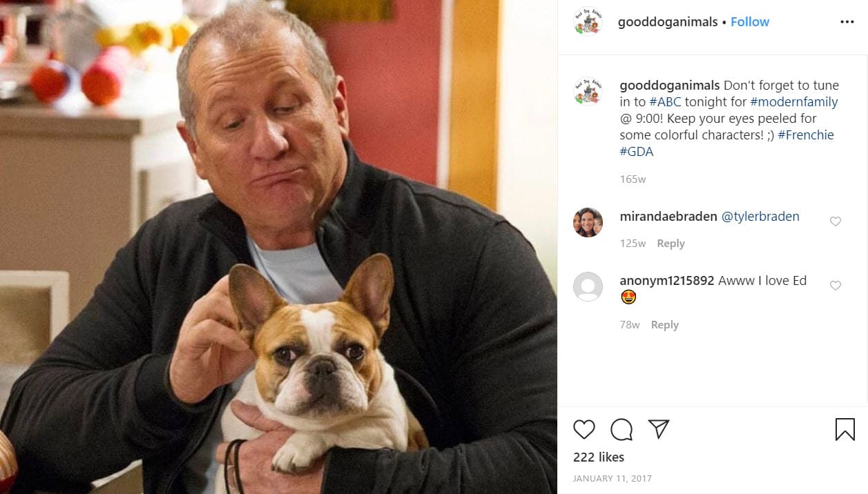Open the #modernfamily hashtag
This screenshot has width=868, height=494.
[794, 102]
